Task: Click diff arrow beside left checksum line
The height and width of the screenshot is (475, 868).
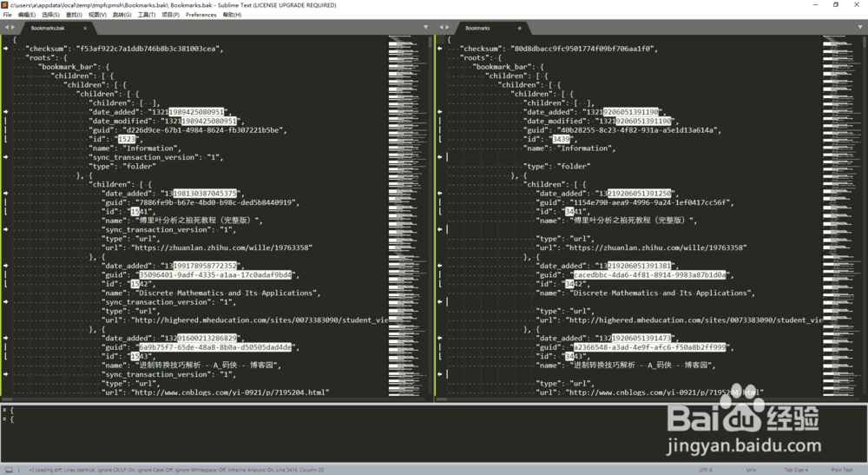Action: coord(5,49)
